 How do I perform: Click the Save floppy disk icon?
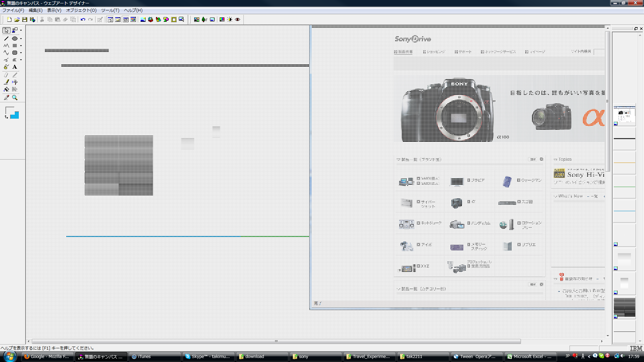tap(24, 19)
